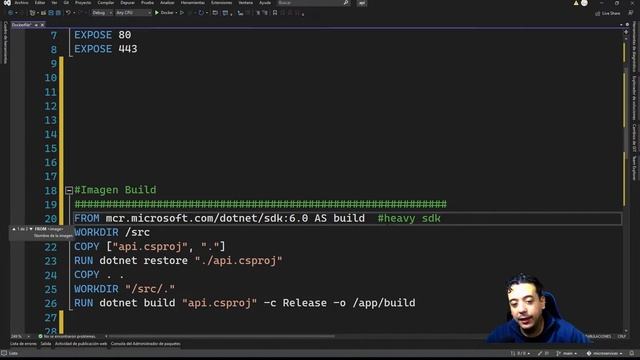Click the Start Without Debugging outline play icon
Screen dimensions: 640x360
coord(182,13)
